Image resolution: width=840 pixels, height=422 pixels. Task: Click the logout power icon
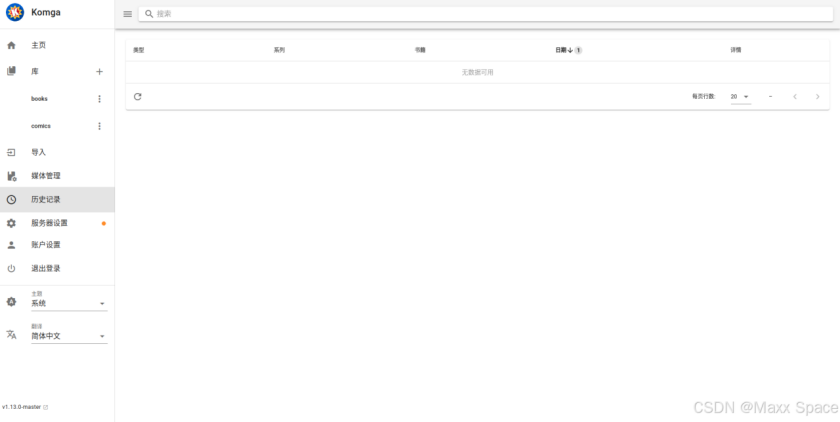pyautogui.click(x=11, y=268)
